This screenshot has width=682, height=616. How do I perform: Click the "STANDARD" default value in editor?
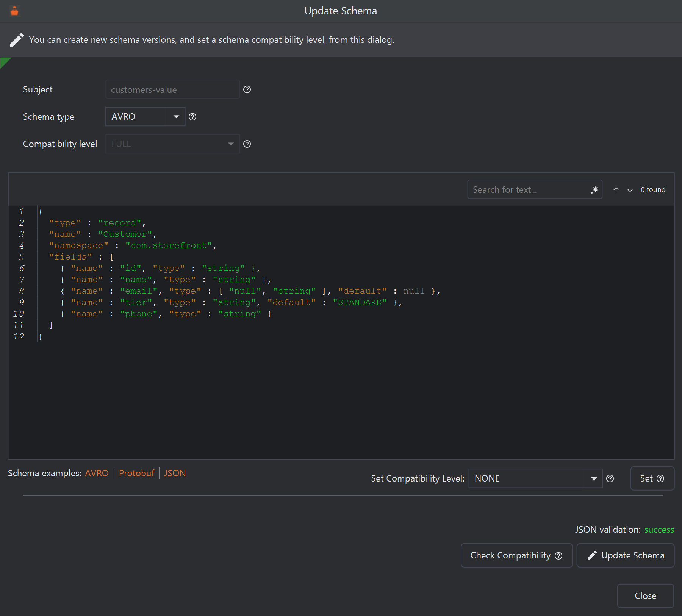[360, 302]
